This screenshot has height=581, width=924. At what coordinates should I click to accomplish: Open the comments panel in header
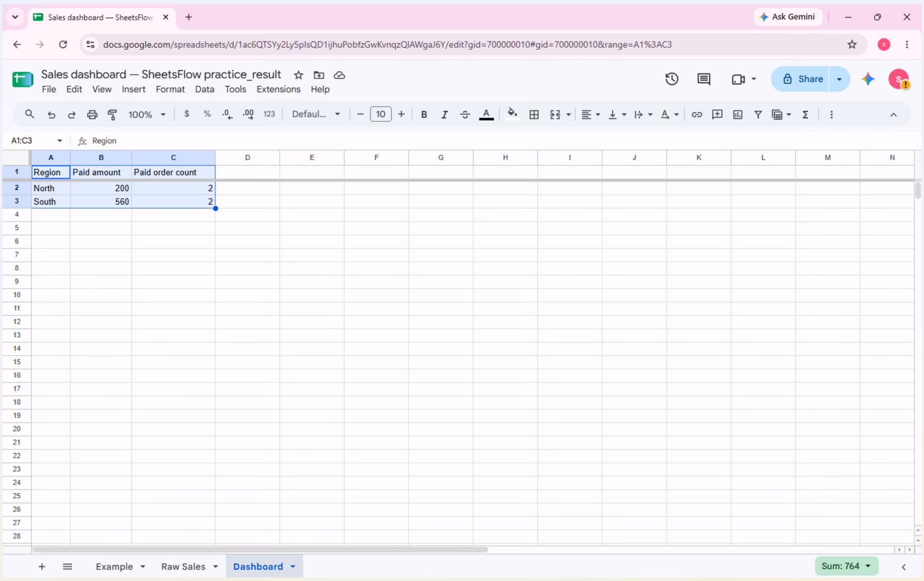703,79
